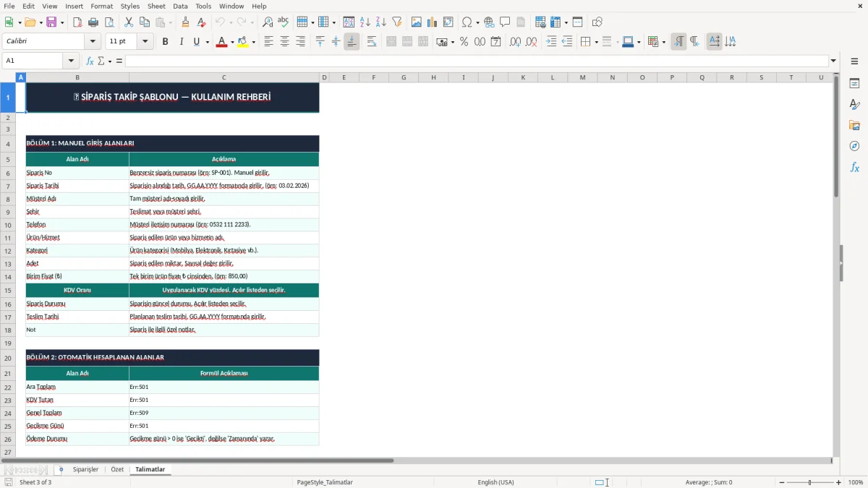Click the vertical scrollbar thumb
The image size is (868, 488).
click(837, 137)
